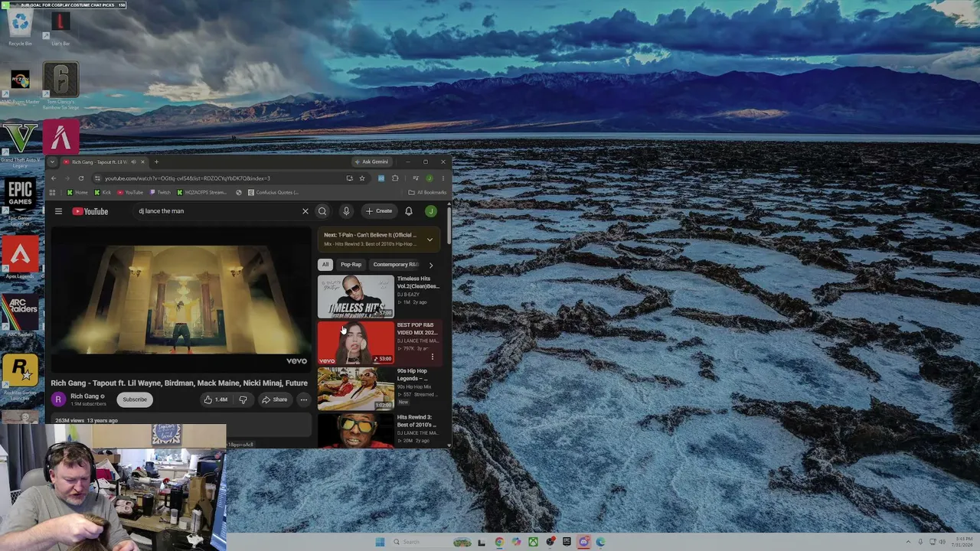This screenshot has height=551, width=980.
Task: Open the Twitch bookmark
Action: (x=160, y=193)
